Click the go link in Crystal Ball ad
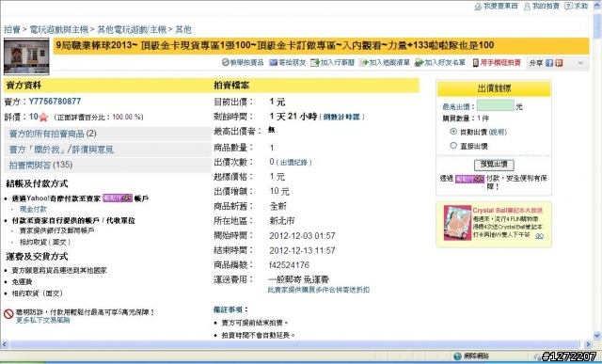602x364 pixels. [539, 236]
